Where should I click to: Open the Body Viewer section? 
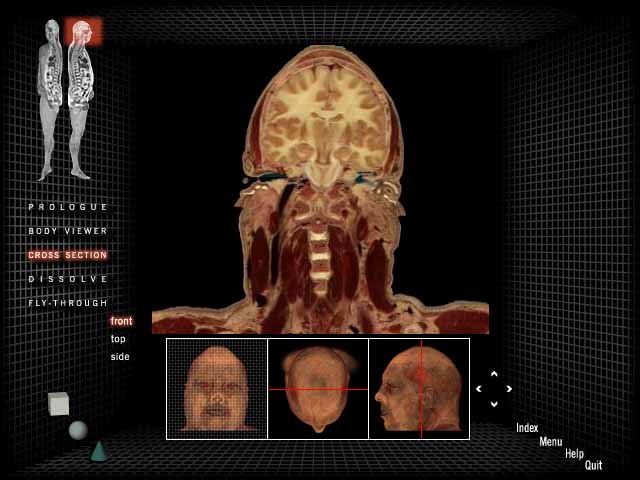68,231
